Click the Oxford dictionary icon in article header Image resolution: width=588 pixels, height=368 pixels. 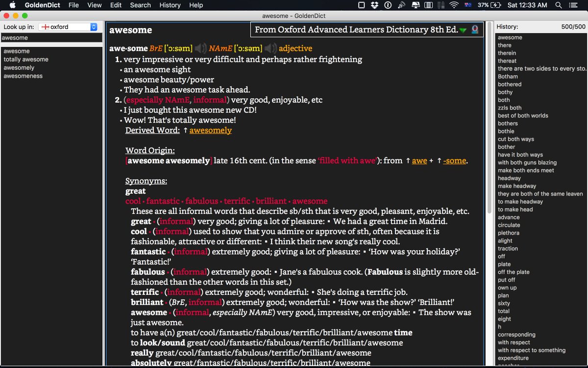[475, 30]
